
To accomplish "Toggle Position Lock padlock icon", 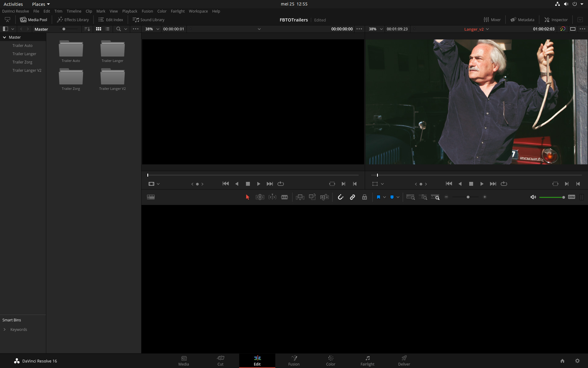I will pyautogui.click(x=364, y=197).
